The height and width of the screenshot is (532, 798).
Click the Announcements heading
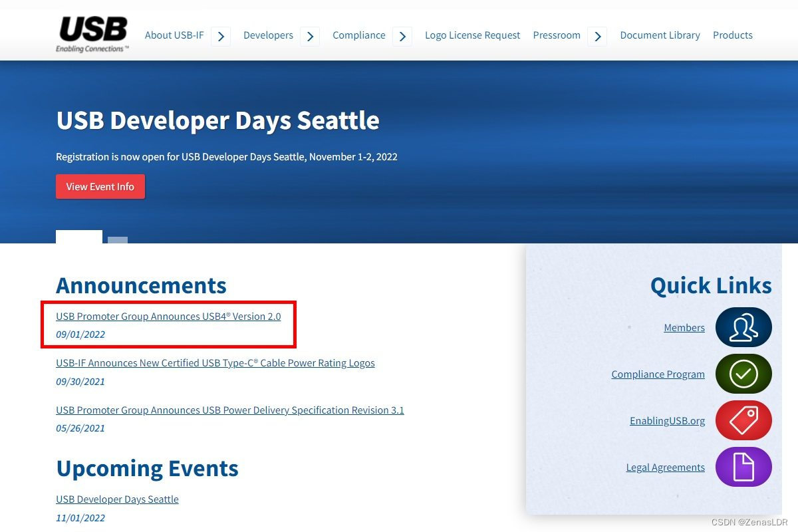click(x=141, y=285)
